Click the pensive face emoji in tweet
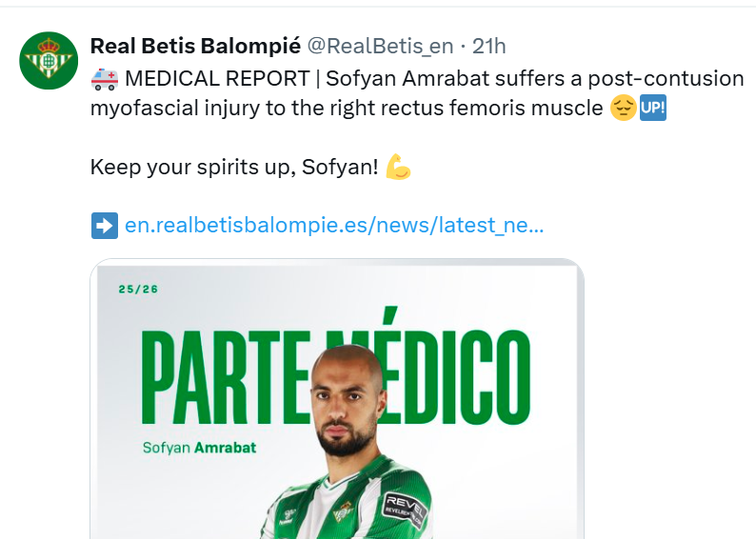The height and width of the screenshot is (539, 756). point(623,109)
